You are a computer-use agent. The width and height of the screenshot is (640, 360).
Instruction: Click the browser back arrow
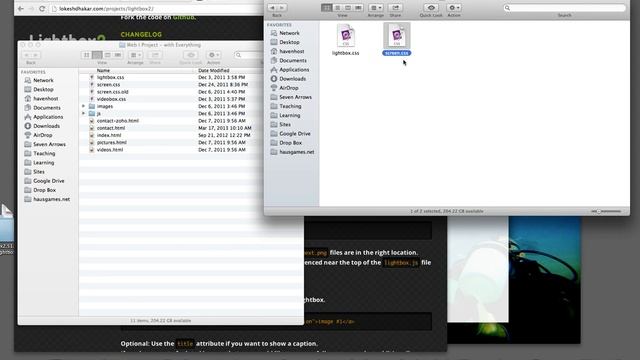coord(21,9)
